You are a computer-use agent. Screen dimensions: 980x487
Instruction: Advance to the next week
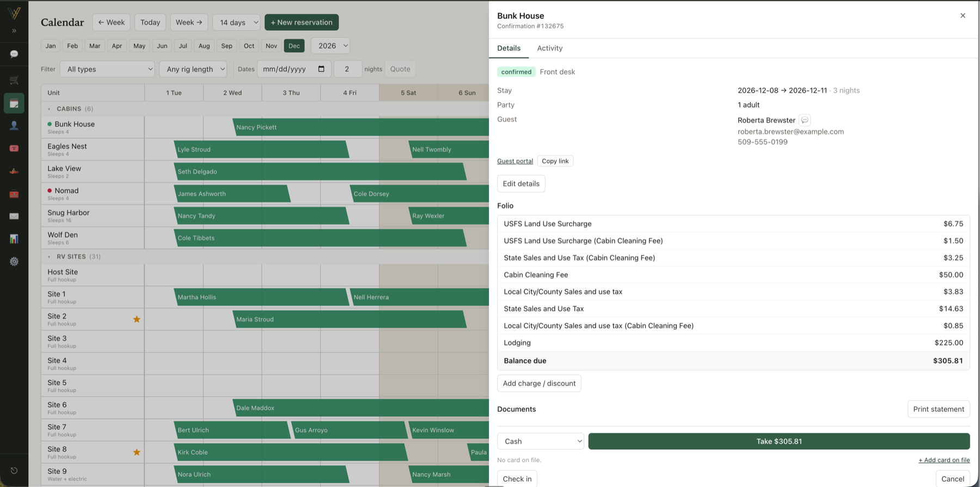click(x=189, y=22)
